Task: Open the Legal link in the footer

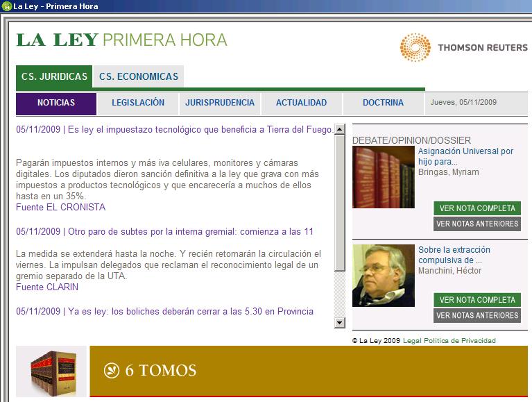Action: [x=412, y=340]
